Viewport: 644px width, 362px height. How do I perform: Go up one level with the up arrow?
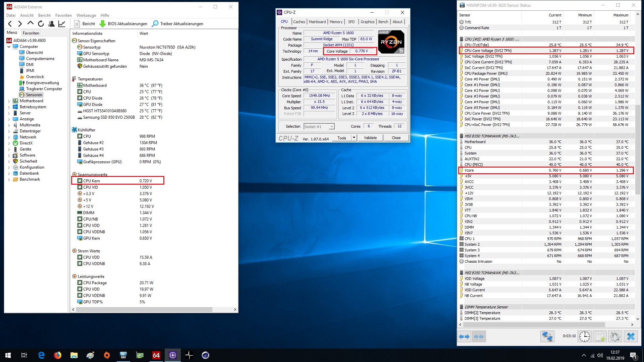click(31, 23)
